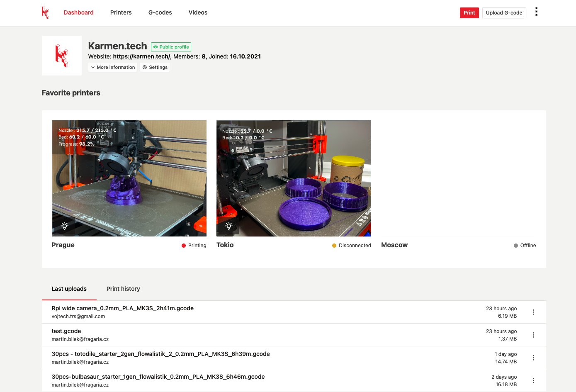The height and width of the screenshot is (392, 576).
Task: Open options for 30pcs-bulbasaur gcode
Action: point(533,380)
